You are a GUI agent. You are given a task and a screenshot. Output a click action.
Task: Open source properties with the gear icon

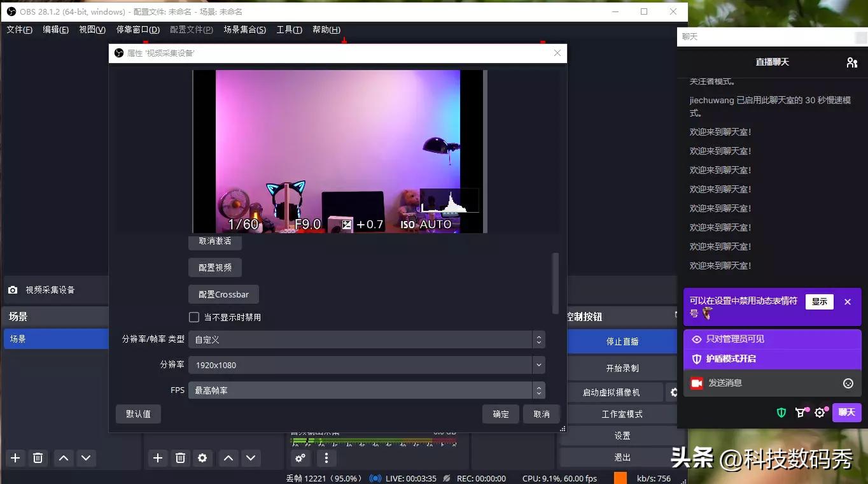[202, 458]
